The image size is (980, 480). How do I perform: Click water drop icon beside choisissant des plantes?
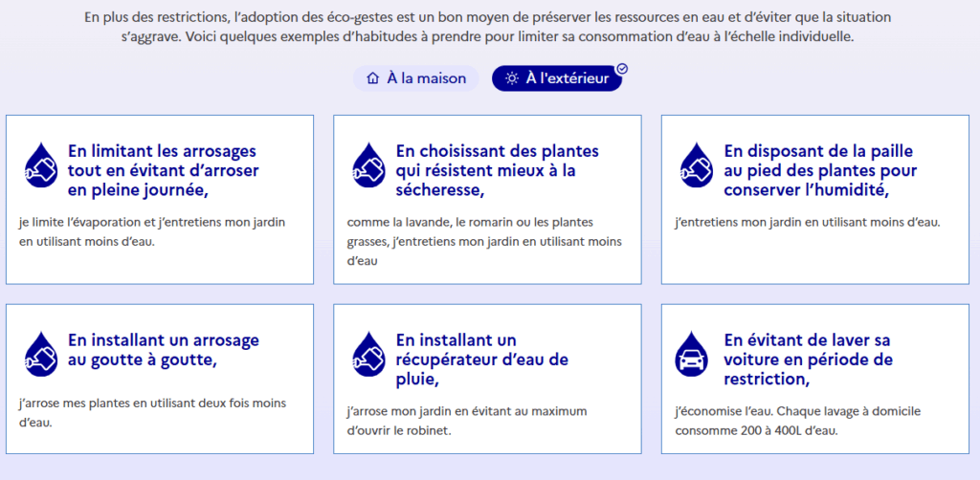coord(369,165)
